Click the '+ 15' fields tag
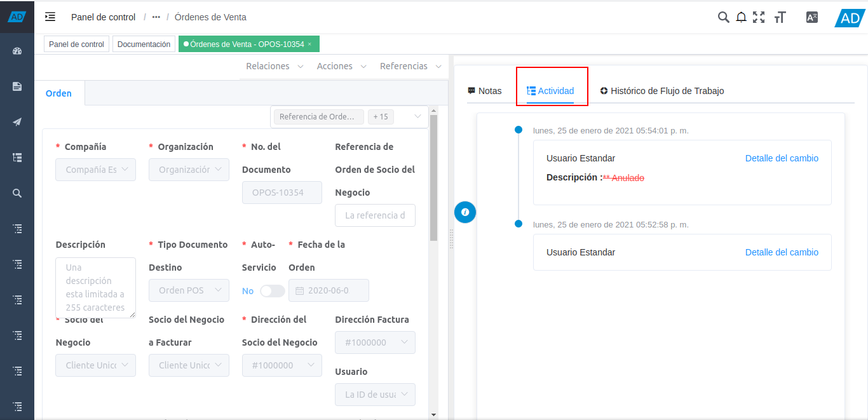This screenshot has height=420, width=868. [x=381, y=117]
